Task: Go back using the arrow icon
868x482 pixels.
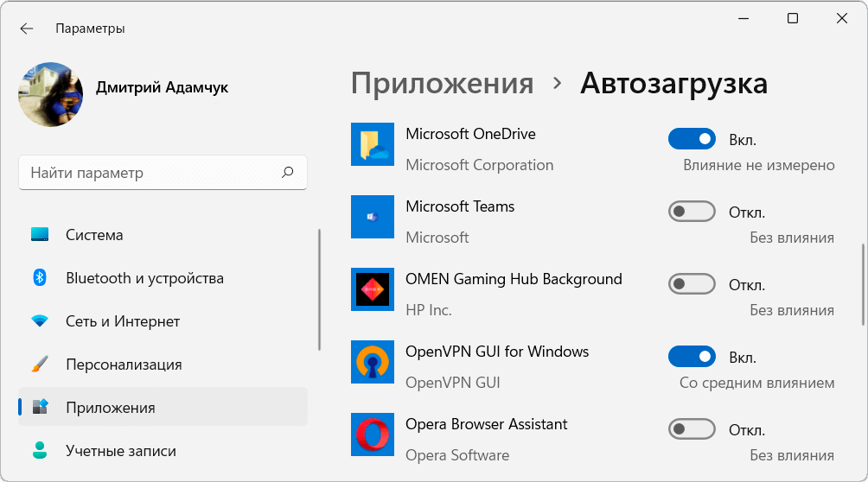Action: pyautogui.click(x=27, y=29)
